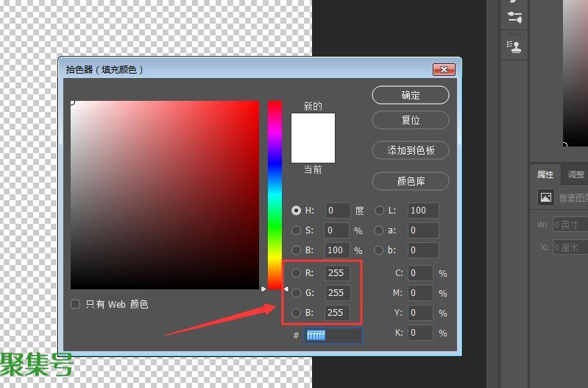Click the Y yellow percentage field
The image size is (588, 388).
420,313
